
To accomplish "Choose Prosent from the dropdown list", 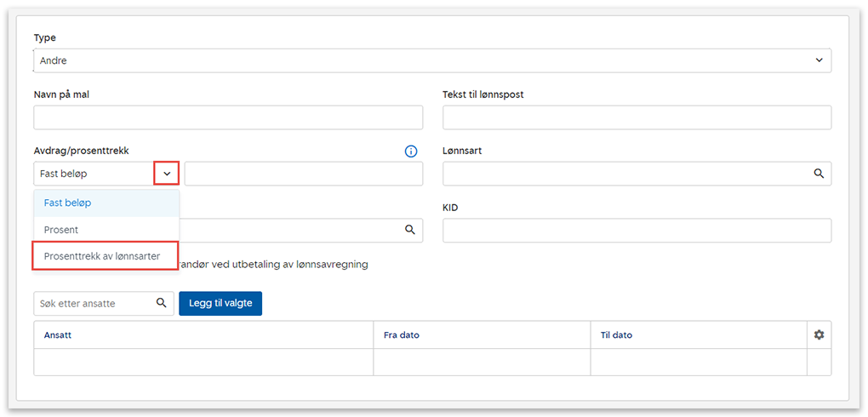I will point(61,230).
